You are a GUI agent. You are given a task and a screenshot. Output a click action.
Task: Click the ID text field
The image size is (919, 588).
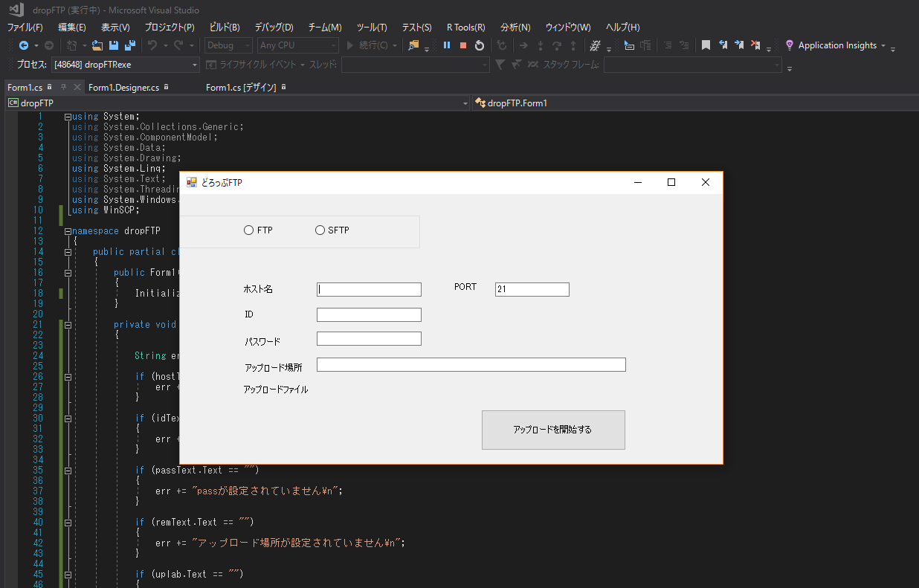click(x=369, y=314)
